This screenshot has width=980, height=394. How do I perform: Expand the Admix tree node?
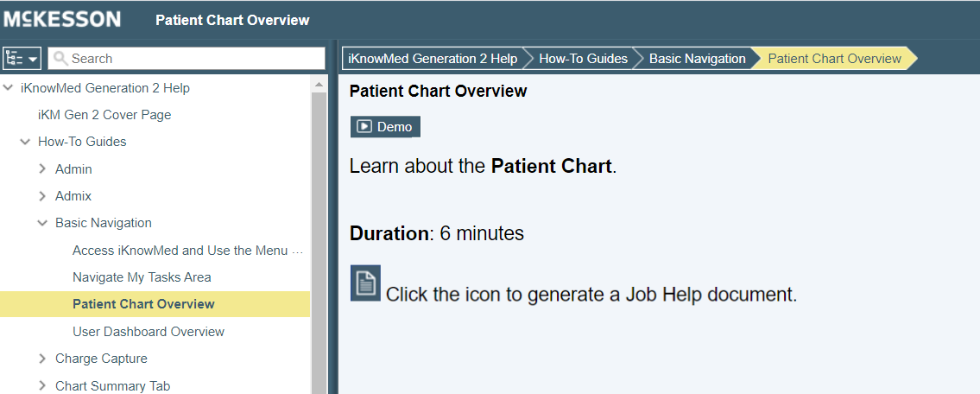pyautogui.click(x=43, y=196)
